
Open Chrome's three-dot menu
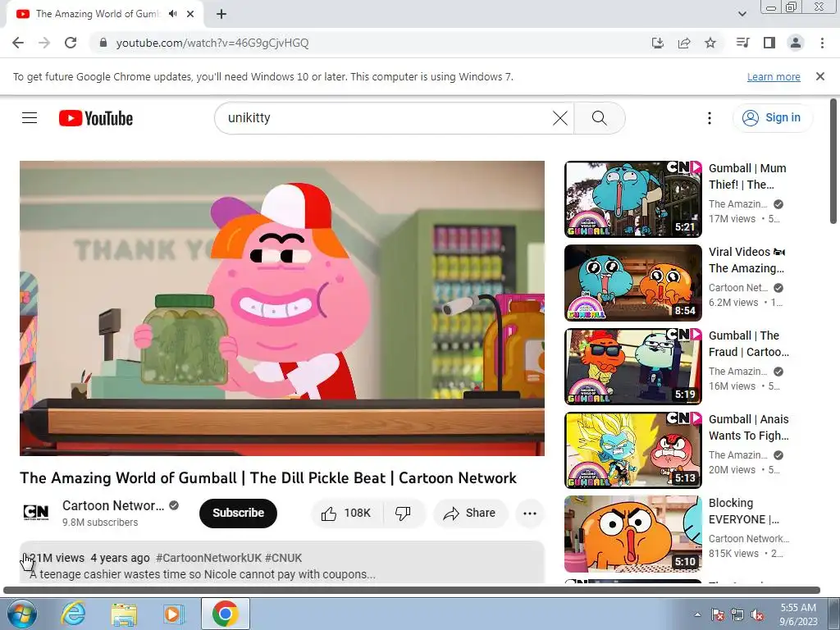822,43
